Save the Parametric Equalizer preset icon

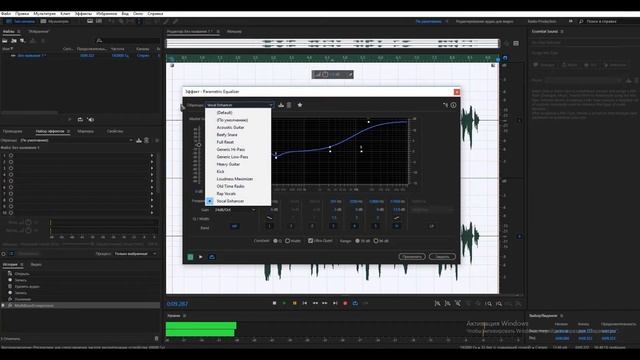coord(281,105)
